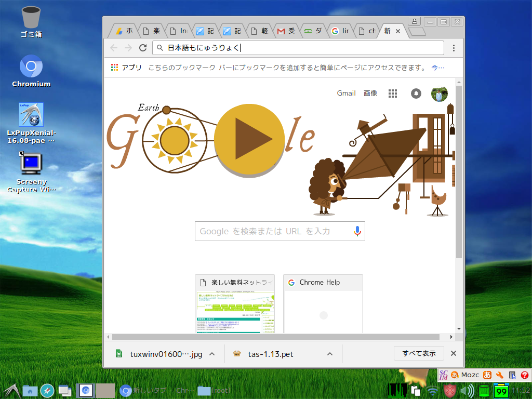
Task: Click the browser back arrow
Action: 114,48
